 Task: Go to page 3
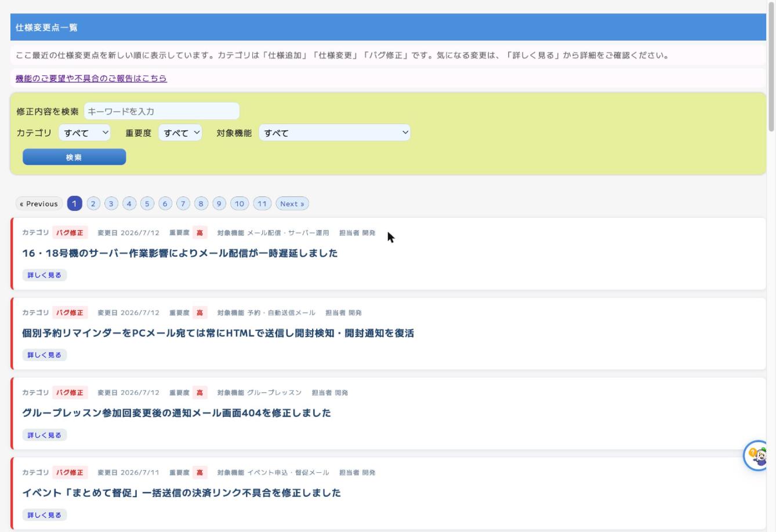111,203
